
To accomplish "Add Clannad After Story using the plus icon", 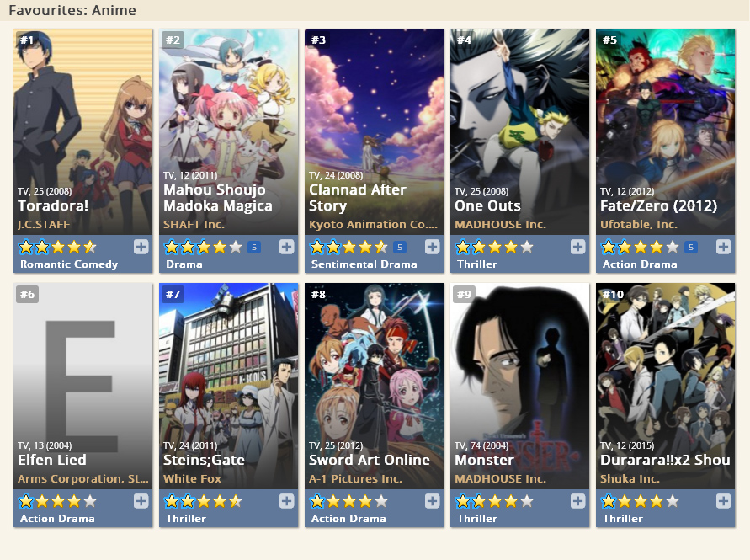I will [x=432, y=247].
